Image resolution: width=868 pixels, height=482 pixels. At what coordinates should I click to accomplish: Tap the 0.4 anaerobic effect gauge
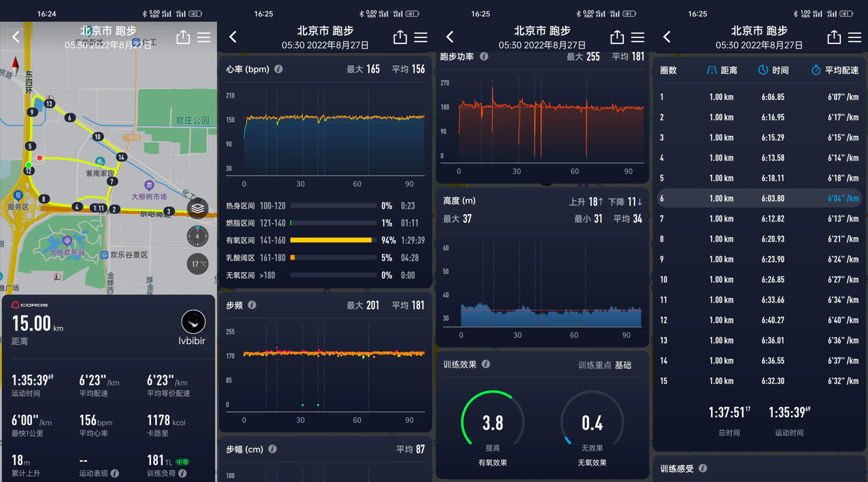point(592,423)
